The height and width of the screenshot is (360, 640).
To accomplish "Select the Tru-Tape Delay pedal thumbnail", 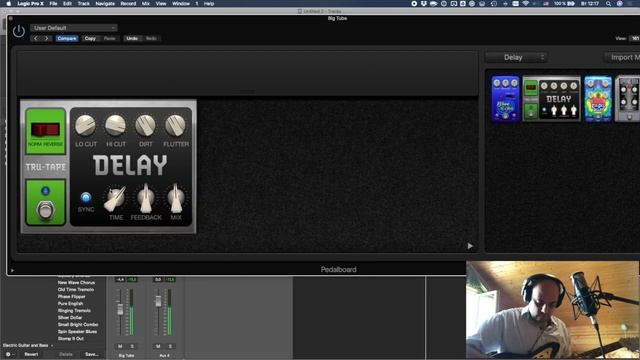I will 551,98.
